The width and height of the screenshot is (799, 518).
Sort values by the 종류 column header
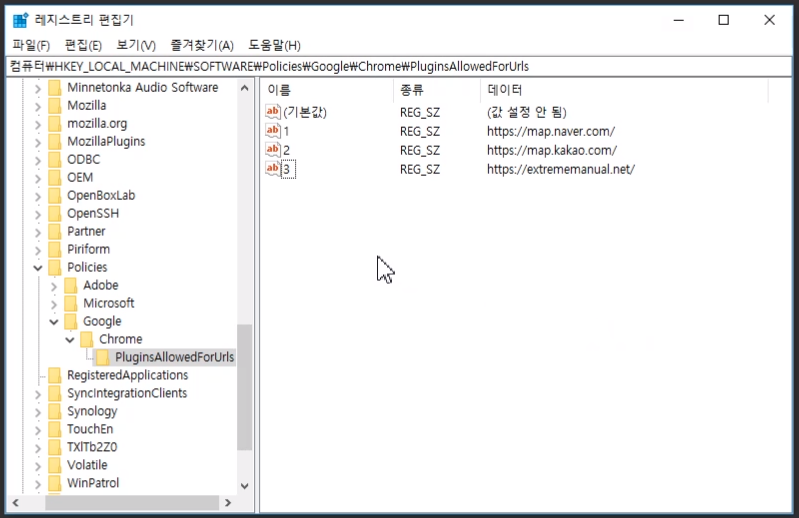437,90
